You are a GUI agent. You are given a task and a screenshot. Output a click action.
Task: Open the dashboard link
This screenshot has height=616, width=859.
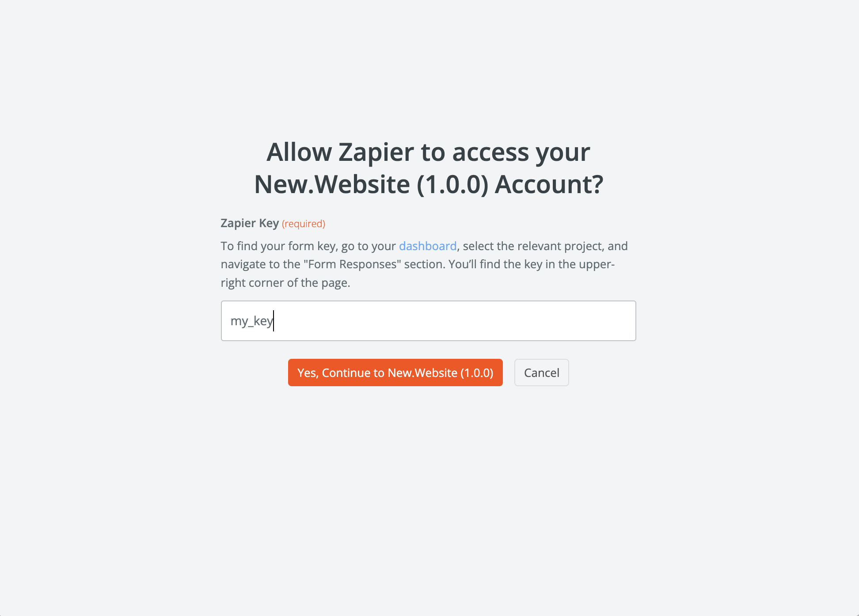(428, 246)
